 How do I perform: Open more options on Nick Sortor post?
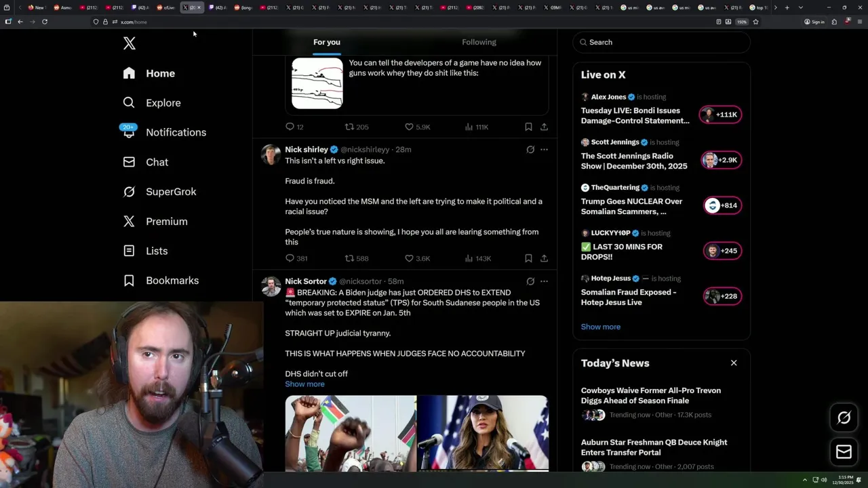click(x=544, y=281)
